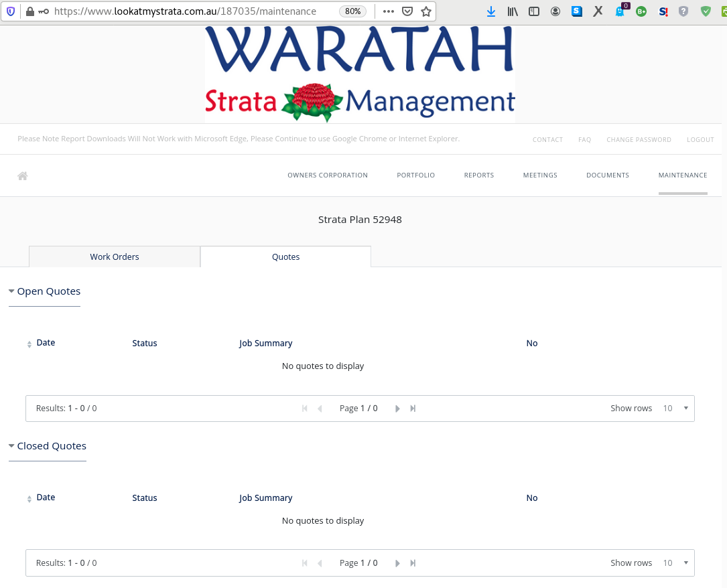
Task: Go to first page of Closed Quotes
Action: [305, 563]
